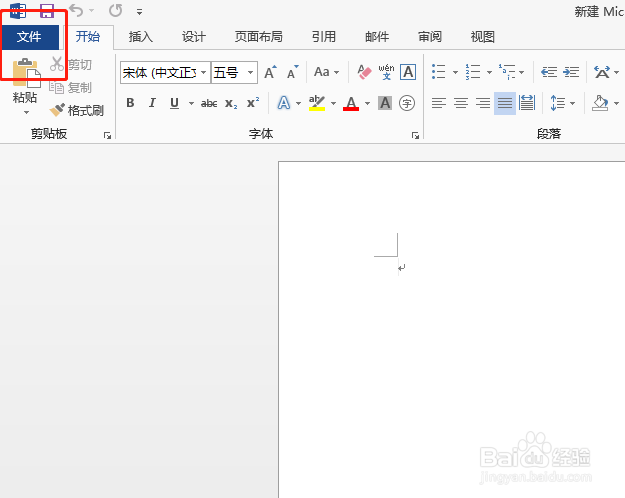This screenshot has width=625, height=498.
Task: Open the 引用 (References) tab
Action: click(x=324, y=37)
